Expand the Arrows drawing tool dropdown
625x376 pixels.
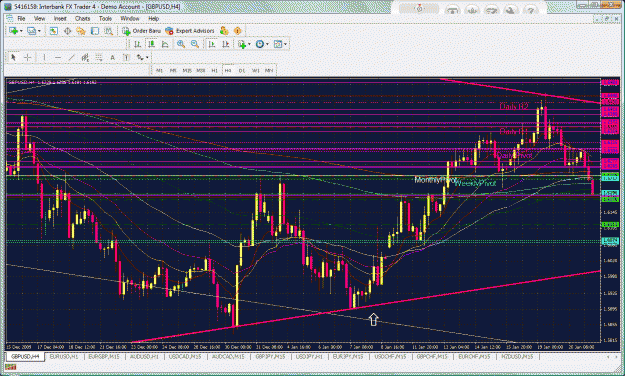[147, 58]
